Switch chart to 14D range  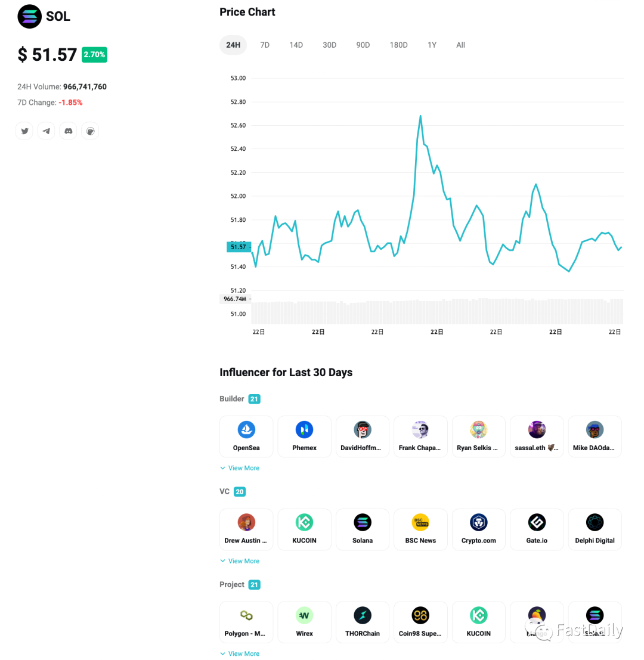tap(296, 45)
